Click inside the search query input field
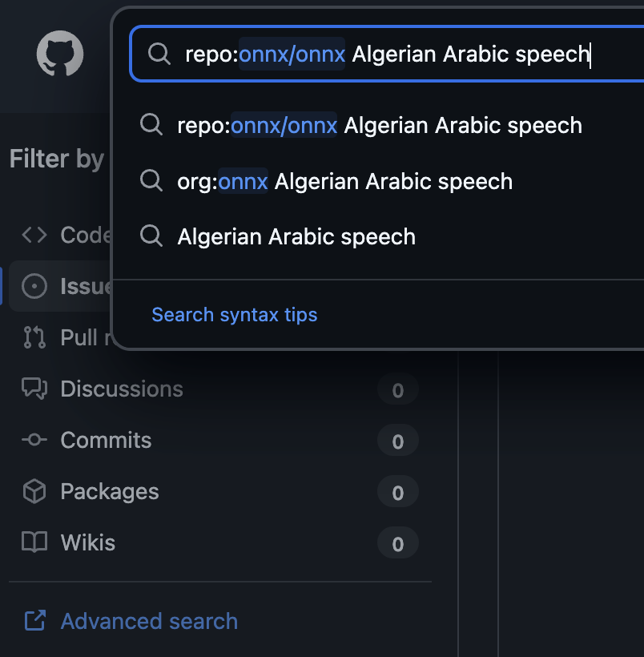The width and height of the screenshot is (644, 657). [400, 54]
